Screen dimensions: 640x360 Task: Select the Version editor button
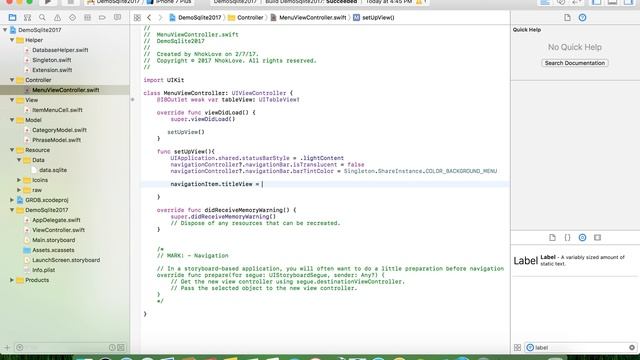[577, 2]
